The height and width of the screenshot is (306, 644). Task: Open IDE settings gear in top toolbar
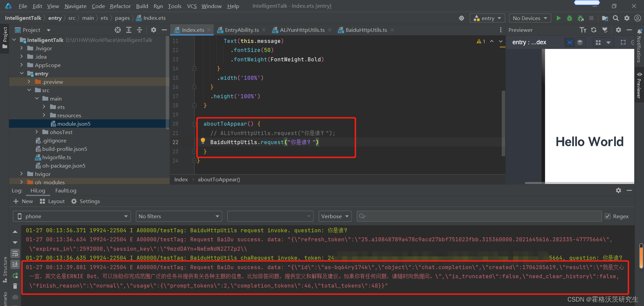tap(627, 18)
